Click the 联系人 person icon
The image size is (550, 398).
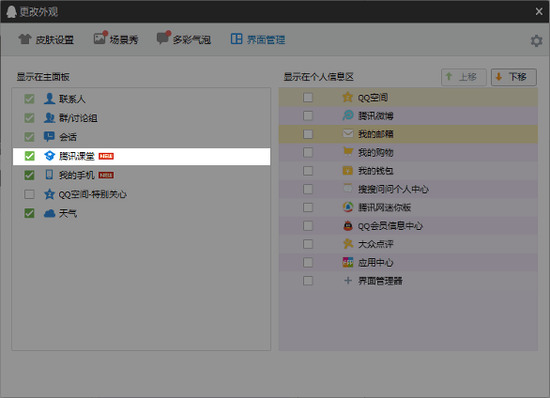[x=49, y=99]
